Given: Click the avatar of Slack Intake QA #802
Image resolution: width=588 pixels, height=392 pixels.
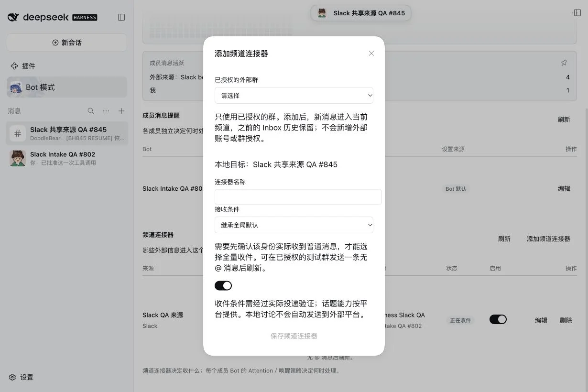Looking at the screenshot, I should [18, 158].
